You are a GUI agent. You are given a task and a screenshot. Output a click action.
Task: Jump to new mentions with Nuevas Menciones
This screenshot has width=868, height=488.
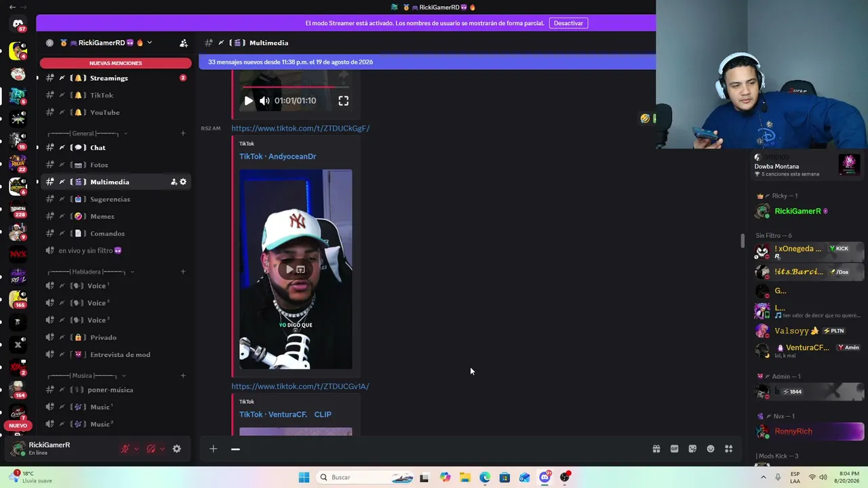coord(116,63)
